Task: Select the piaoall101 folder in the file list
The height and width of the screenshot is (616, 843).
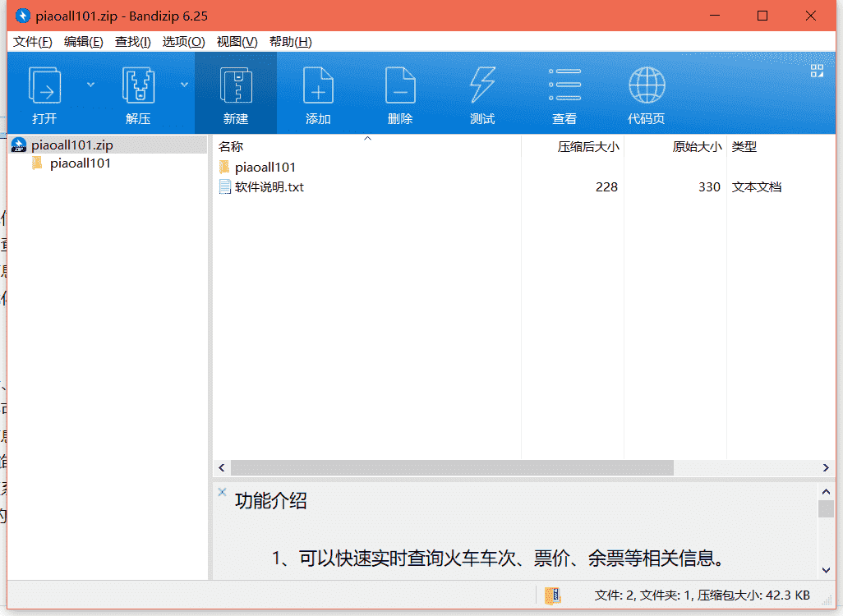Action: coord(265,168)
